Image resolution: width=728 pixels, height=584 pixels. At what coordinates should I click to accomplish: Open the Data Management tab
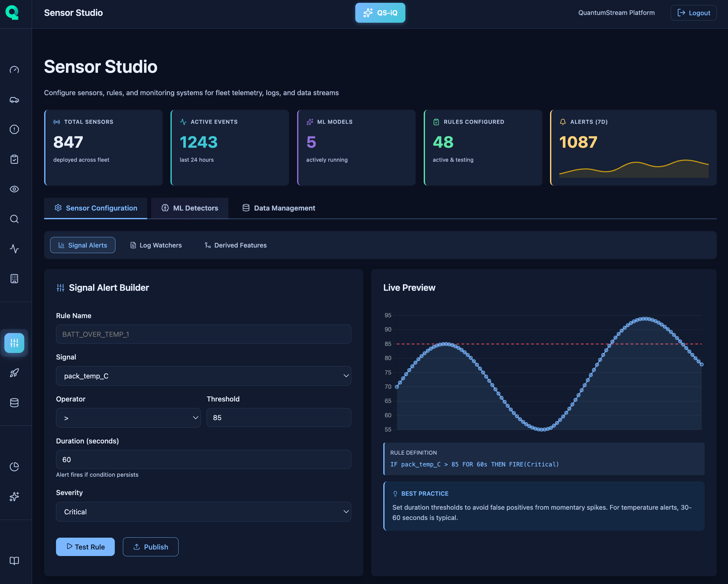coord(278,208)
